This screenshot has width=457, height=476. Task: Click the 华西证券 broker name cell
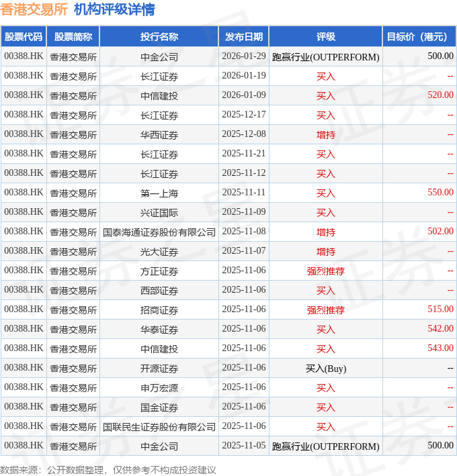click(x=159, y=135)
